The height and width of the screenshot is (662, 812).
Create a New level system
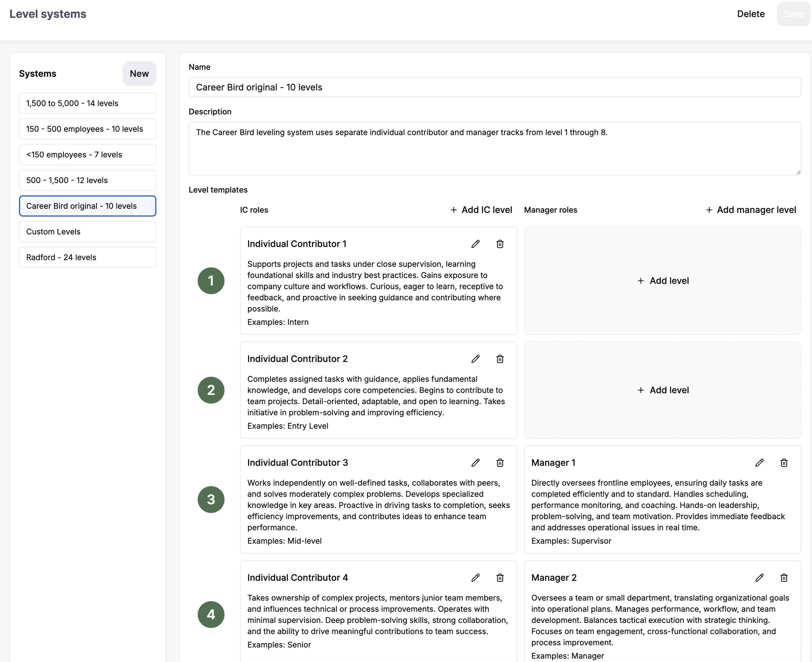point(139,74)
